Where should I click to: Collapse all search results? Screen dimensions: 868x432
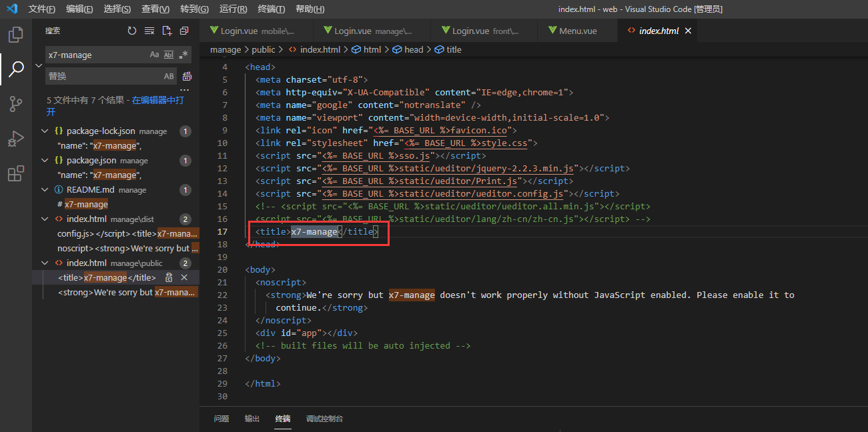[184, 31]
